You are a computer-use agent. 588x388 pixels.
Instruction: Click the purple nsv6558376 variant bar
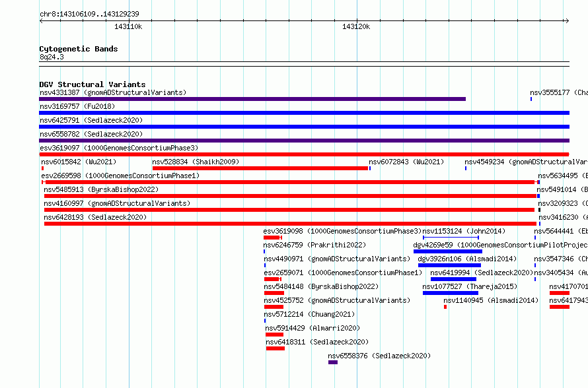(x=333, y=362)
